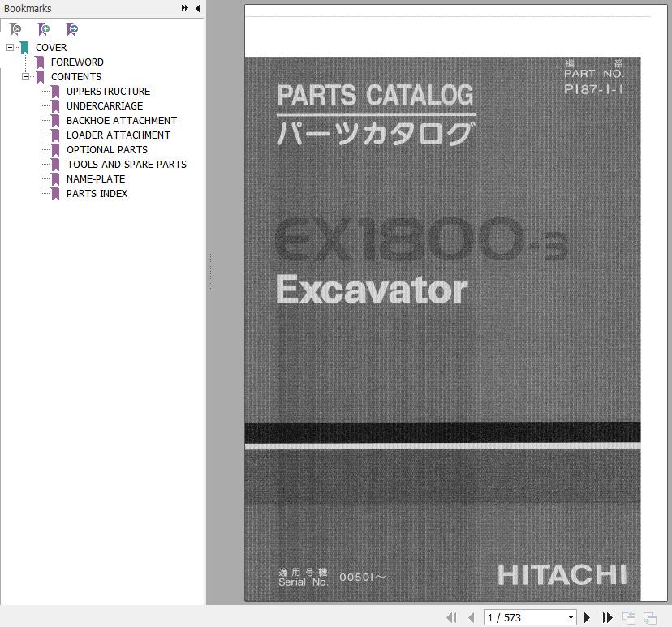Viewport: 672px width, 627px height.
Task: Click the serial number 00501~ text
Action: click(x=363, y=577)
